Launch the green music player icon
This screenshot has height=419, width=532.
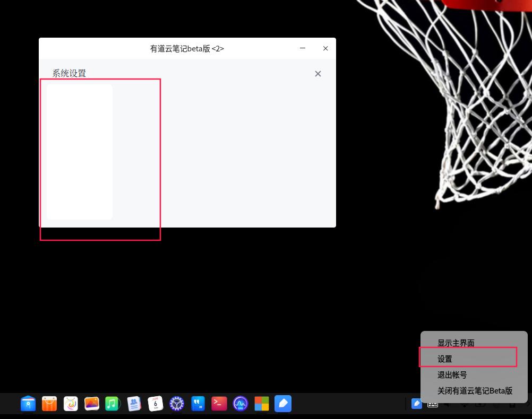tap(113, 404)
